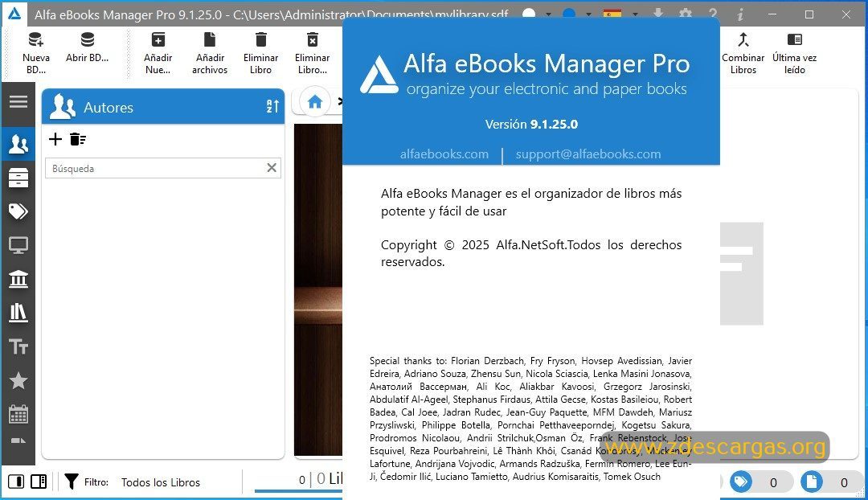Select the star favorites icon in the sidebar
The image size is (868, 500).
point(18,380)
